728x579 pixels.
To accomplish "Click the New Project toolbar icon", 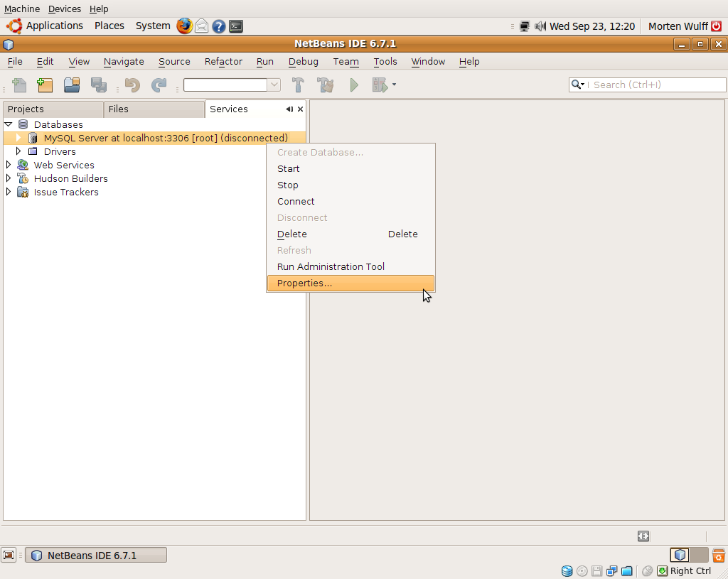I will [45, 85].
